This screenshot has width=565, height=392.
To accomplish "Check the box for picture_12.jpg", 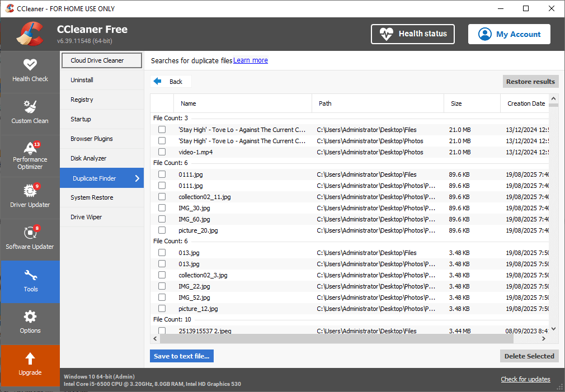I will click(x=162, y=309).
